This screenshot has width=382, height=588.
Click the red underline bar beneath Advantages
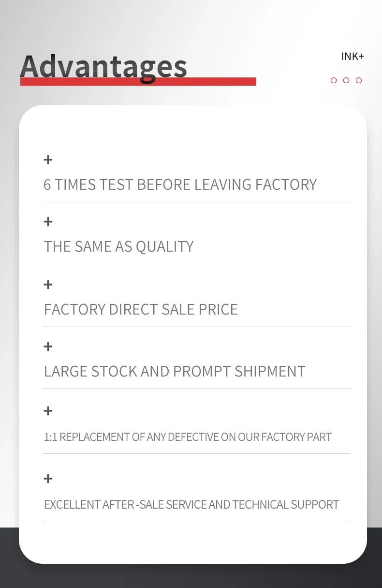click(x=138, y=81)
